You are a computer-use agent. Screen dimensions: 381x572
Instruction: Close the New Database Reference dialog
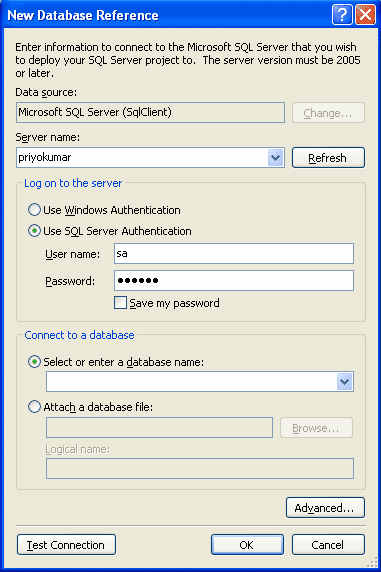tap(365, 15)
